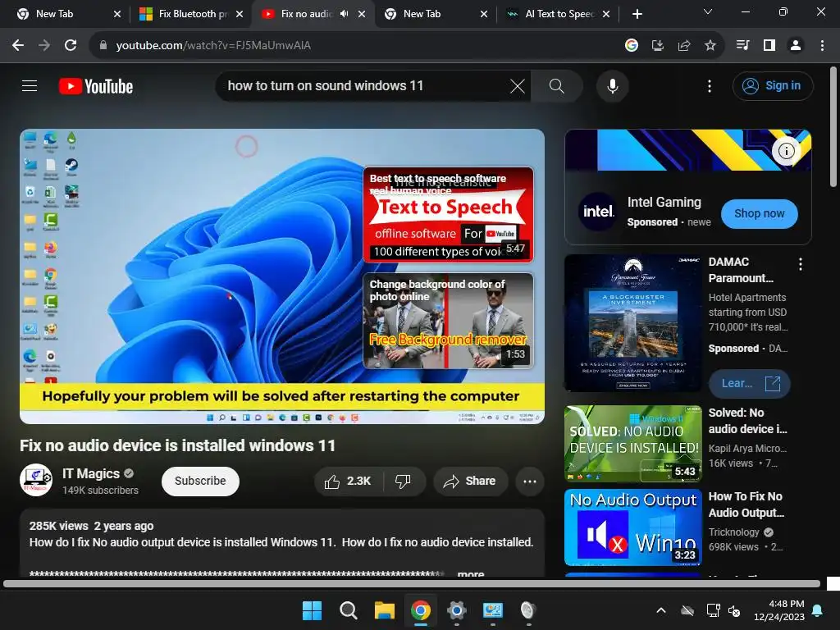Image resolution: width=840 pixels, height=630 pixels.
Task: Click the horizontal page scrollbar
Action: (412, 583)
